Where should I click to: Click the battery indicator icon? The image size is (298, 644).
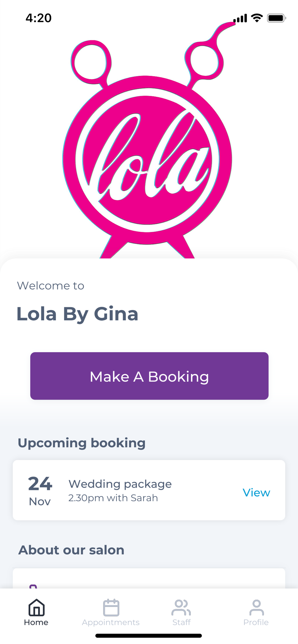pyautogui.click(x=276, y=18)
